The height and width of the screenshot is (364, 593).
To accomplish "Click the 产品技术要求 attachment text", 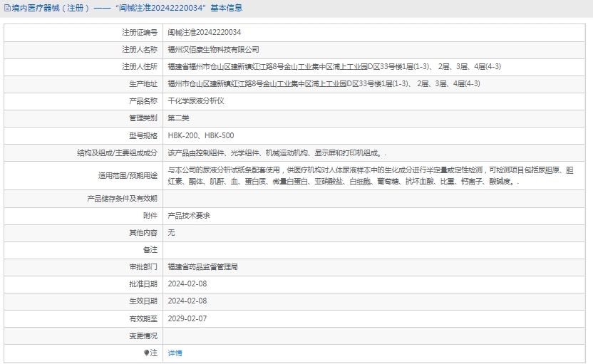I will (x=188, y=215).
